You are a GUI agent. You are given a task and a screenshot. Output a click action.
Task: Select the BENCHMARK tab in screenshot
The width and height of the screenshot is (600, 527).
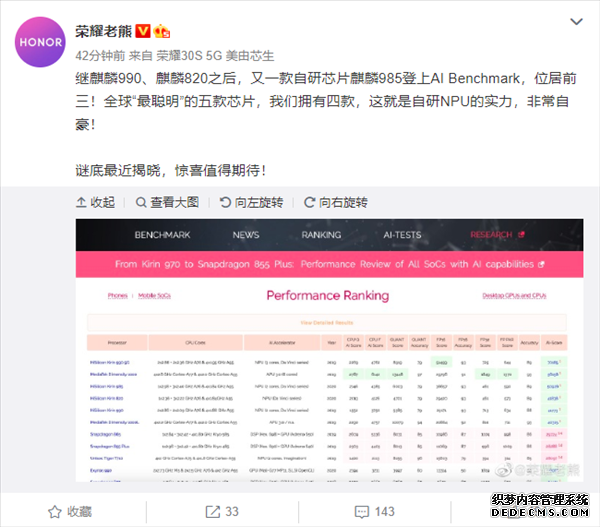click(162, 235)
